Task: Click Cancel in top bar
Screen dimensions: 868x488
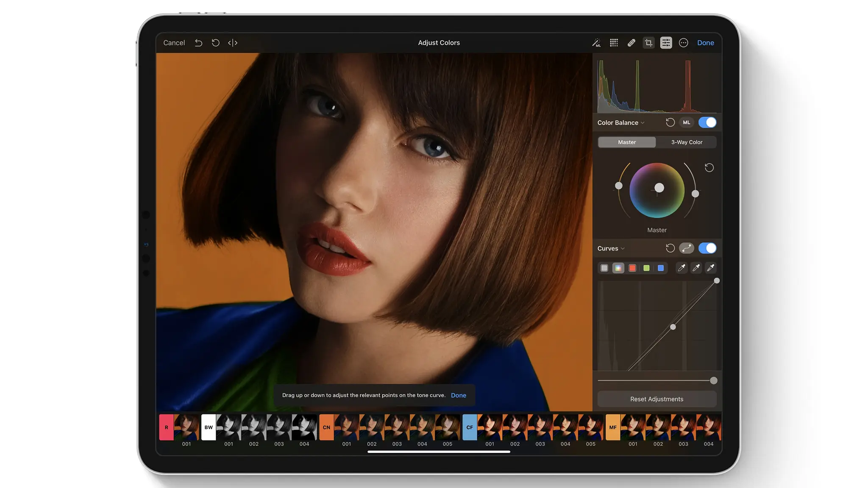Action: coord(174,43)
